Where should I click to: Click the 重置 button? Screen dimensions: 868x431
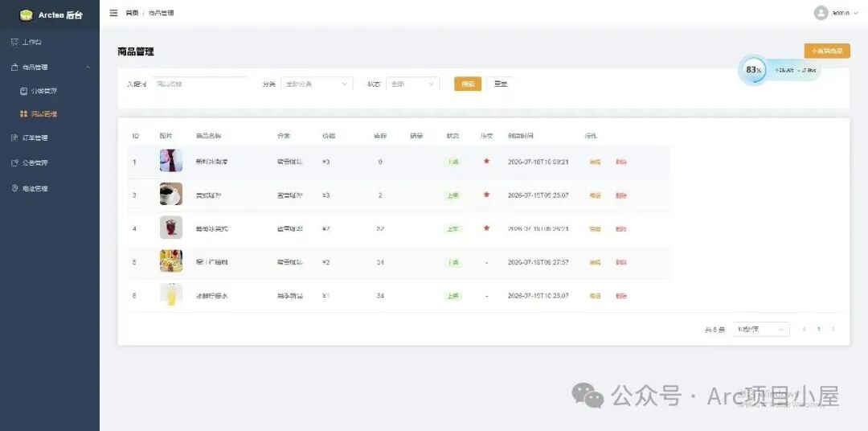pyautogui.click(x=501, y=84)
